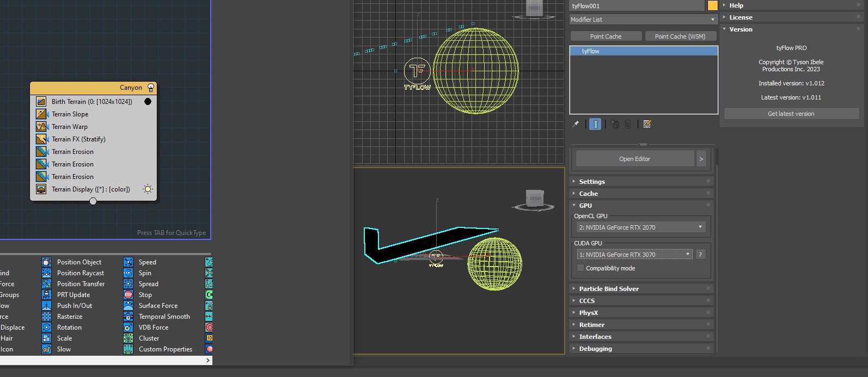Select the Spin operator icon
Screen dimensions: 868x377
[x=129, y=273]
